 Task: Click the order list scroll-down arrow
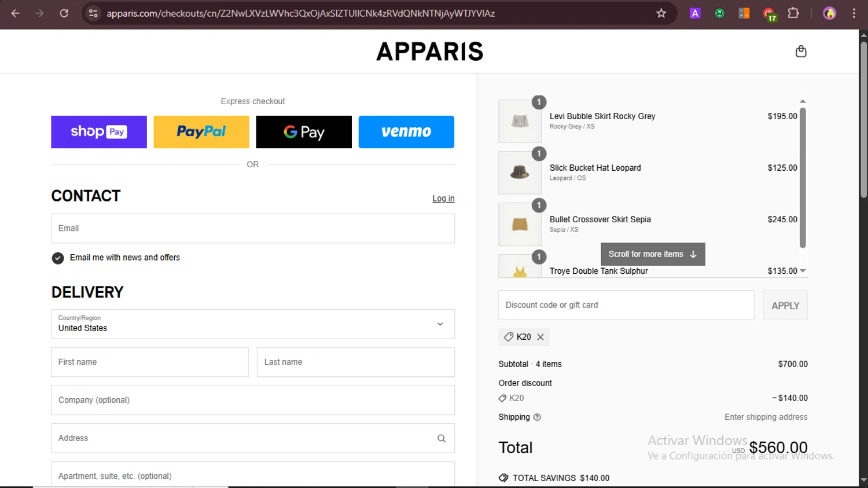pyautogui.click(x=803, y=271)
